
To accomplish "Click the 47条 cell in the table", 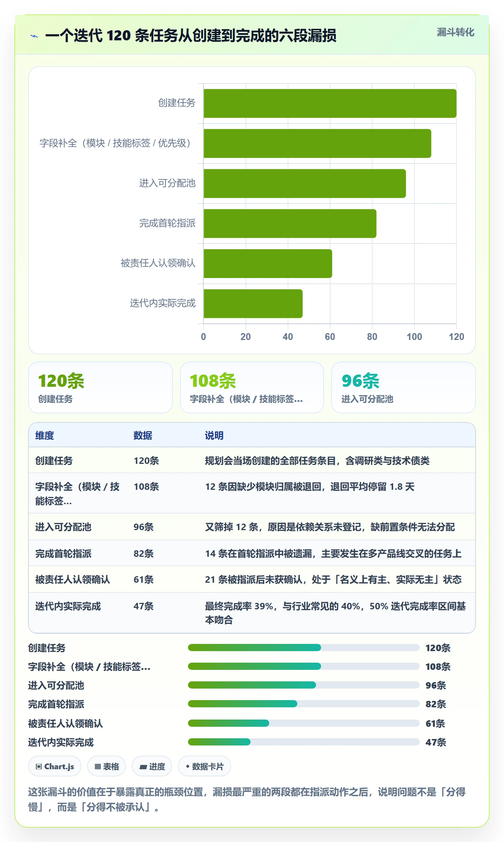I will (144, 606).
